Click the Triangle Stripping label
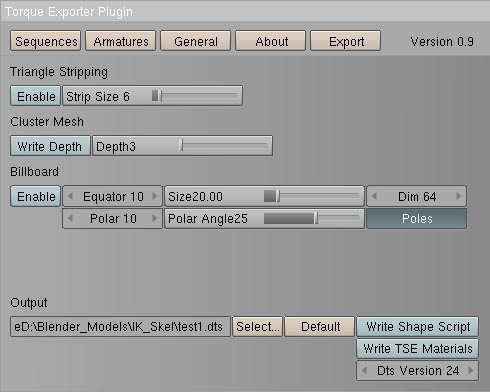This screenshot has width=490, height=392. tap(59, 72)
